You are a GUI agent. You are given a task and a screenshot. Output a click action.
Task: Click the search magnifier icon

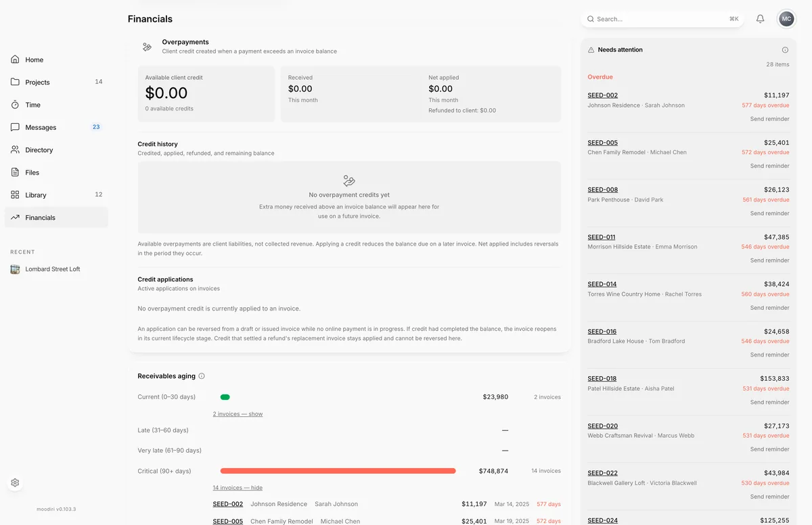(x=590, y=19)
